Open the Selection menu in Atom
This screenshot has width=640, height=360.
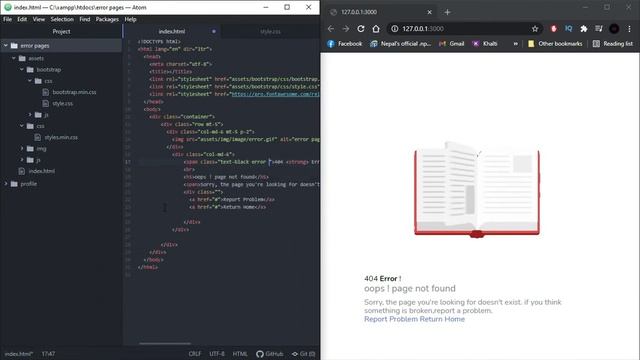click(x=62, y=19)
